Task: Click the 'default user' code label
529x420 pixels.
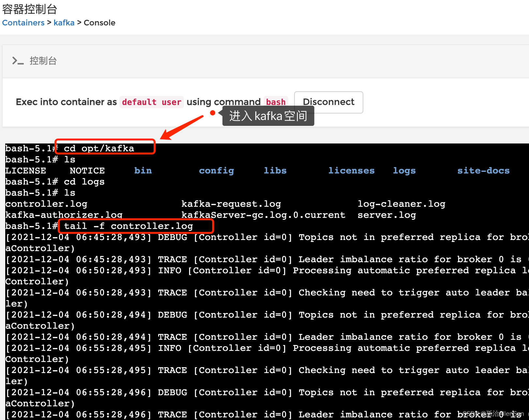Action: 152,102
